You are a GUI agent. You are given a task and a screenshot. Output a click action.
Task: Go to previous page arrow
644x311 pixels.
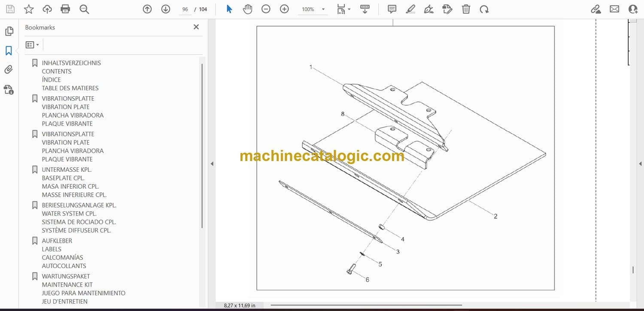[x=147, y=9]
